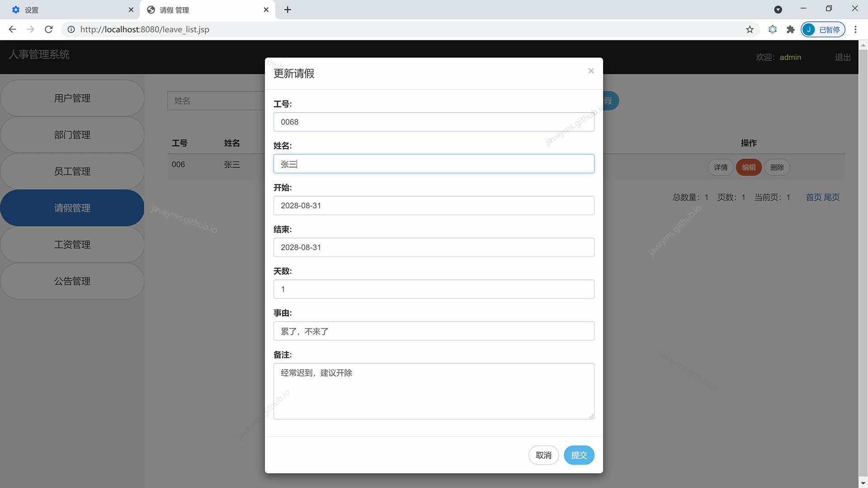This screenshot has width=868, height=488.
Task: Click the profile avatar 已暂停 button
Action: point(822,29)
